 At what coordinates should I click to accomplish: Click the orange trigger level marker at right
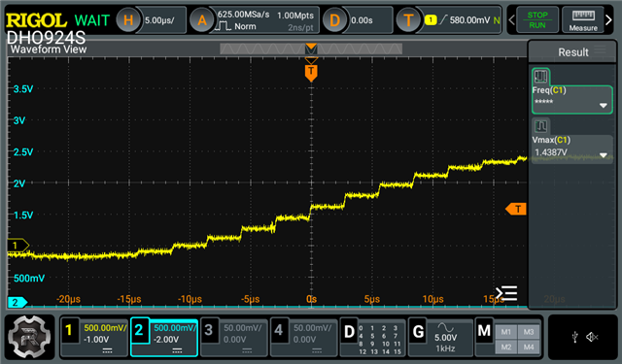click(516, 209)
